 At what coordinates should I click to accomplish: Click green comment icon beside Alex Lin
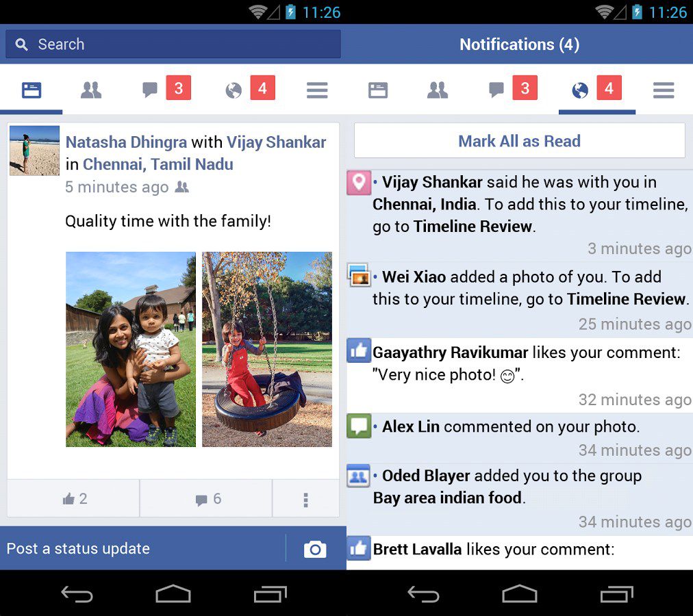358,426
